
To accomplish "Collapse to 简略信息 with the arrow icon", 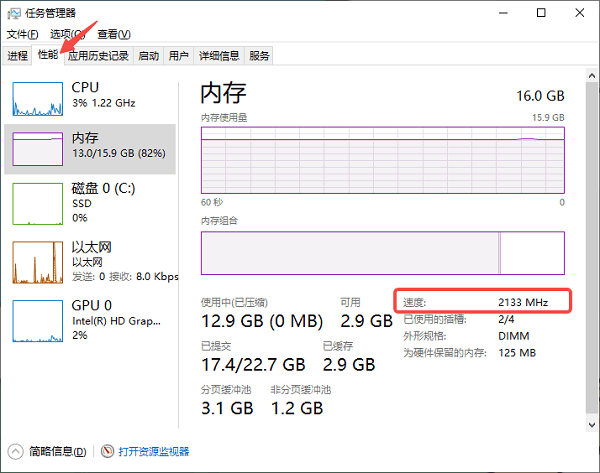I will (x=16, y=452).
